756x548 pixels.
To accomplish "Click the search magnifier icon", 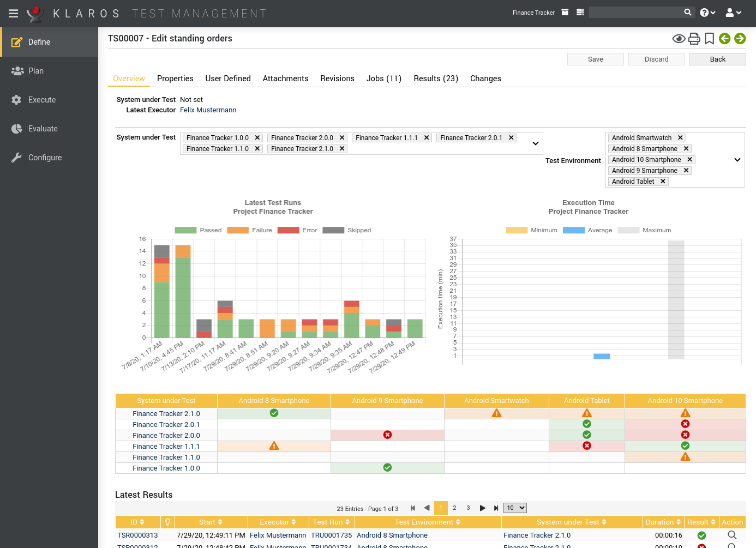I will point(688,12).
